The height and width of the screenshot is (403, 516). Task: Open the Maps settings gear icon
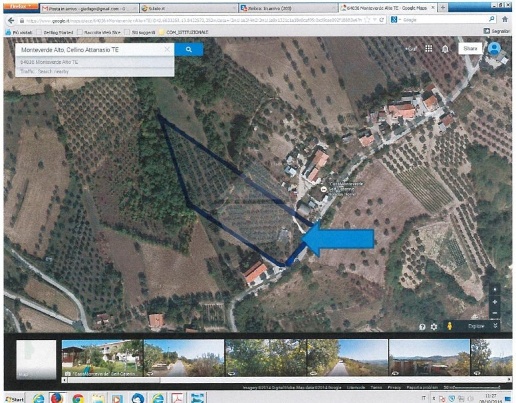click(434, 327)
